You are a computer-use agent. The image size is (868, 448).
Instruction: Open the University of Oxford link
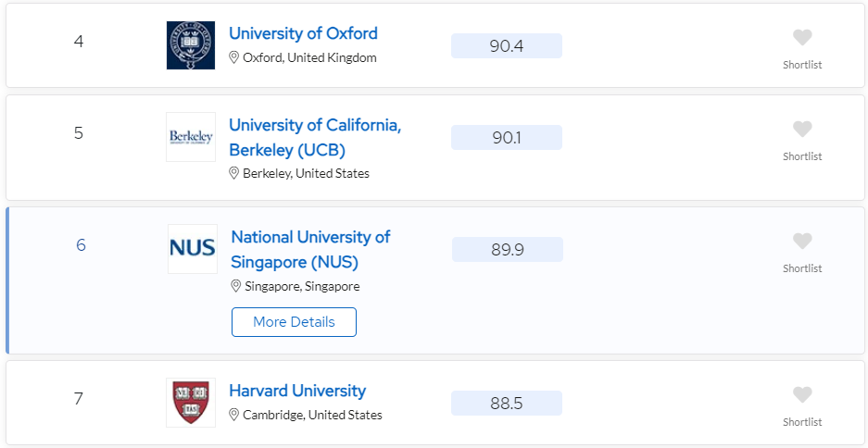click(x=303, y=33)
